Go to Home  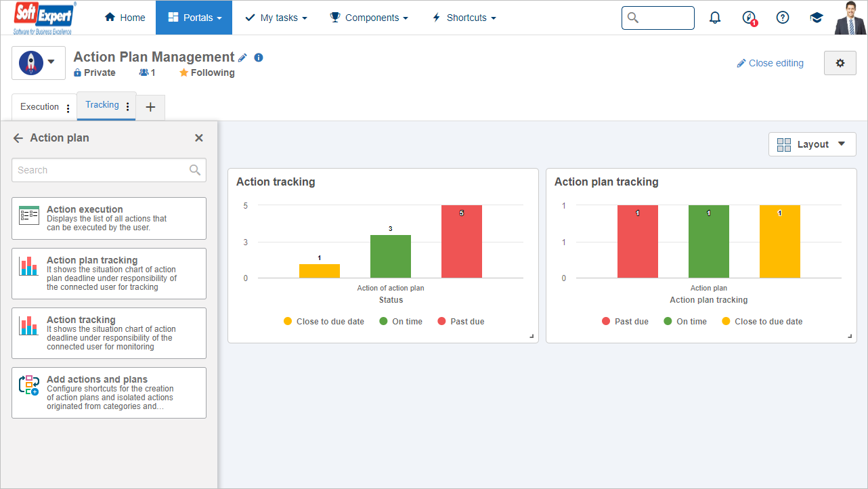pyautogui.click(x=125, y=18)
